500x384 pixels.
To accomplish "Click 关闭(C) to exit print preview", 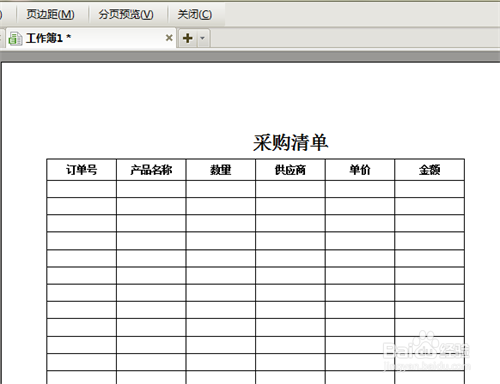I will coord(195,14).
